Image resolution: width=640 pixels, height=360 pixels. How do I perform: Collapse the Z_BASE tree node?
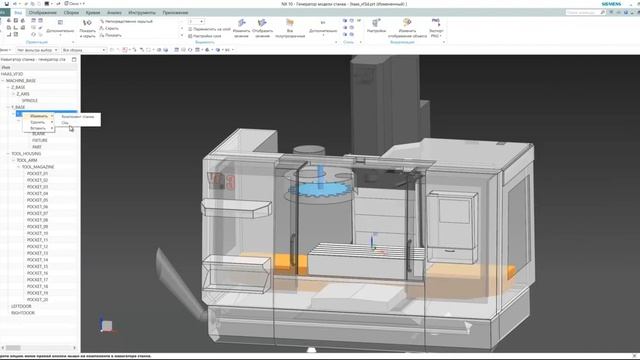(8, 87)
